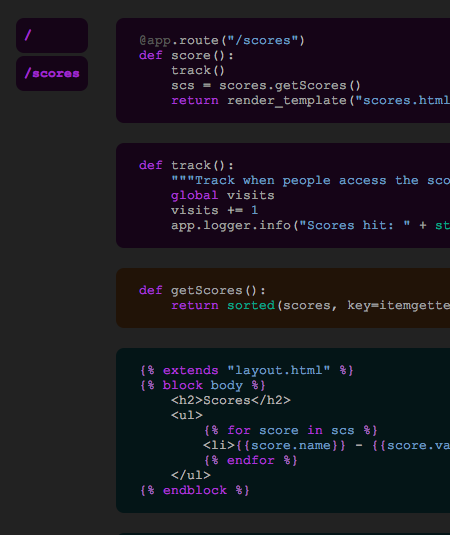The image size is (450, 535).
Task: Click the def score() function line
Action: click(x=186, y=56)
